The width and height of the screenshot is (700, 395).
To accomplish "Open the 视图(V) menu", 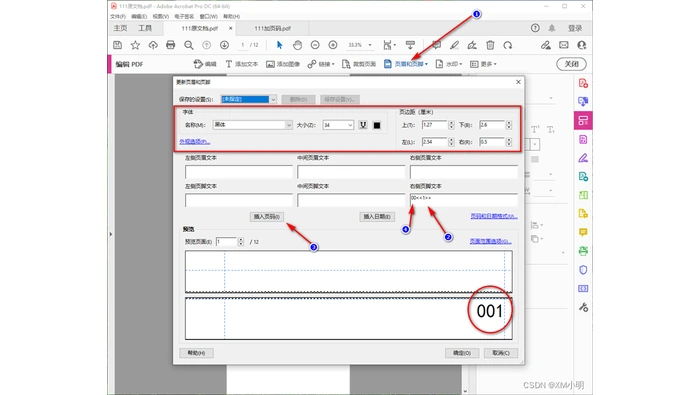I will tap(160, 17).
